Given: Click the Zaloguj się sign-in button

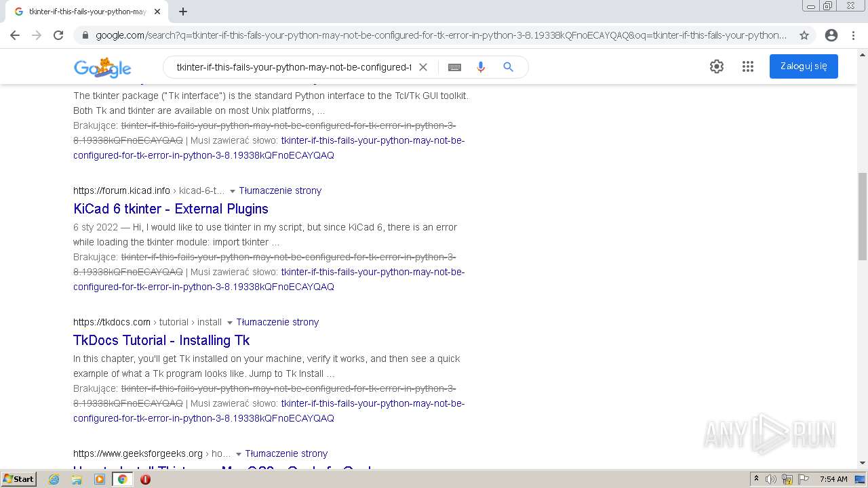Looking at the screenshot, I should tap(804, 66).
